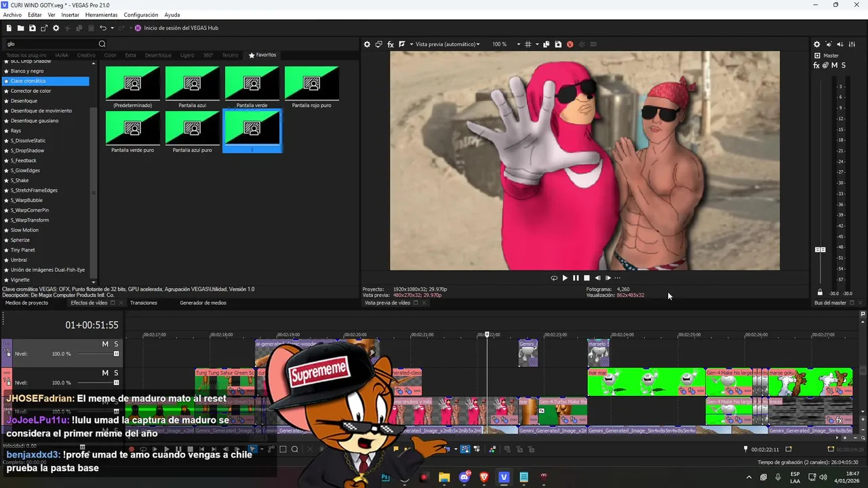Screen dimensions: 868x488
Task: Solo the top video track
Action: pyautogui.click(x=116, y=344)
